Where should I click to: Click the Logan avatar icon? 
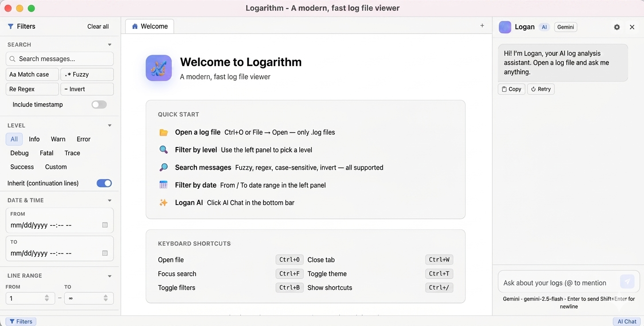click(x=505, y=27)
